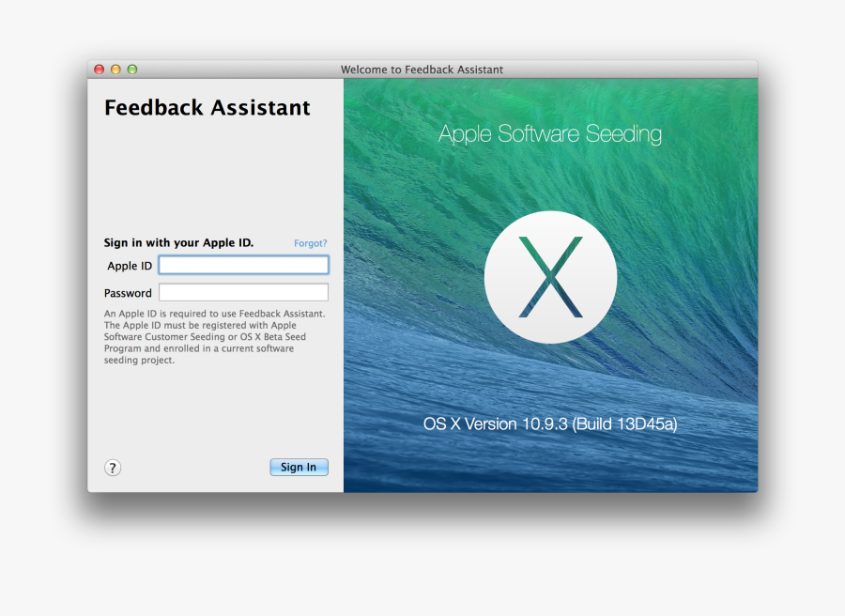845x616 pixels.
Task: Click the Sign in with your Apple ID heading
Action: pos(177,242)
